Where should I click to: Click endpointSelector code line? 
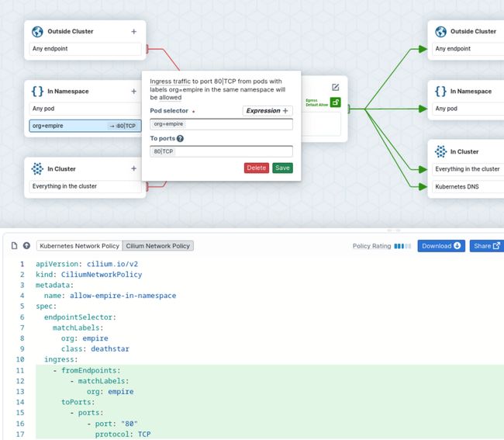point(80,317)
